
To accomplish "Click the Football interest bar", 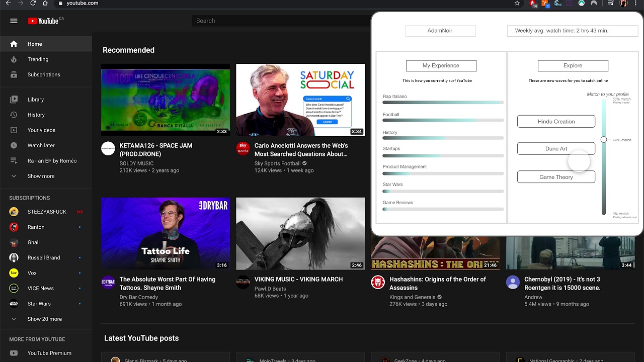I will tap(443, 120).
